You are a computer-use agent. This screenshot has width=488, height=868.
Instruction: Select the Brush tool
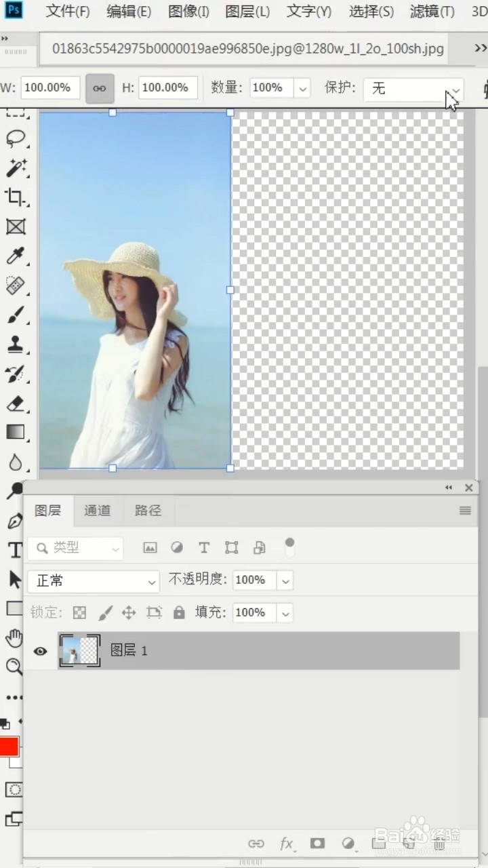[x=15, y=315]
